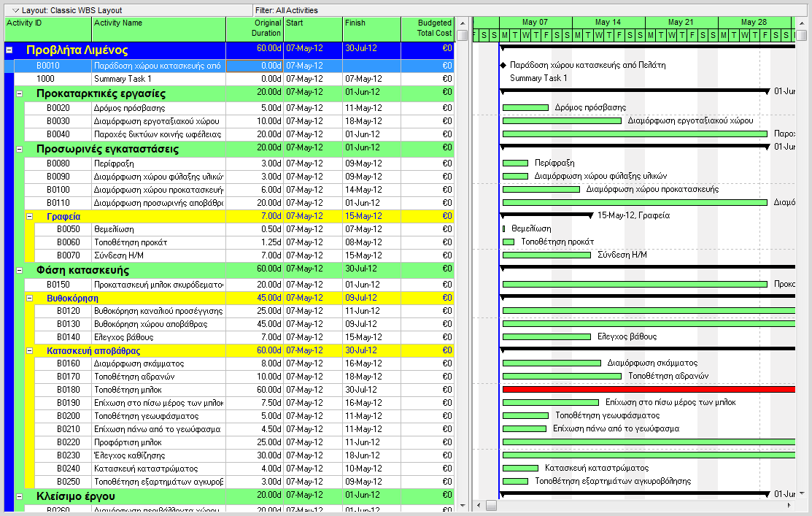
Task: Collapse the Κατασκευή αποβάθρας group
Action: (29, 351)
